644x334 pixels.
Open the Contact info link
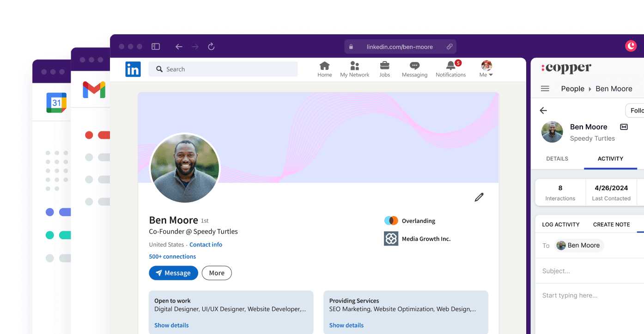pos(206,245)
